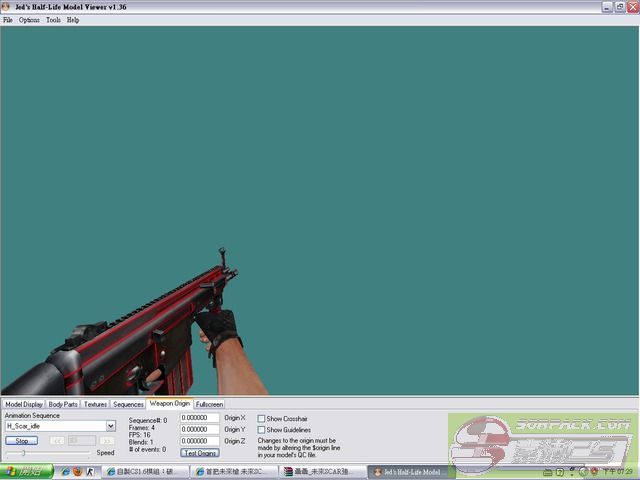This screenshot has width=640, height=480.
Task: Click the Internet Explorer quick launch icon
Action: tap(66, 471)
